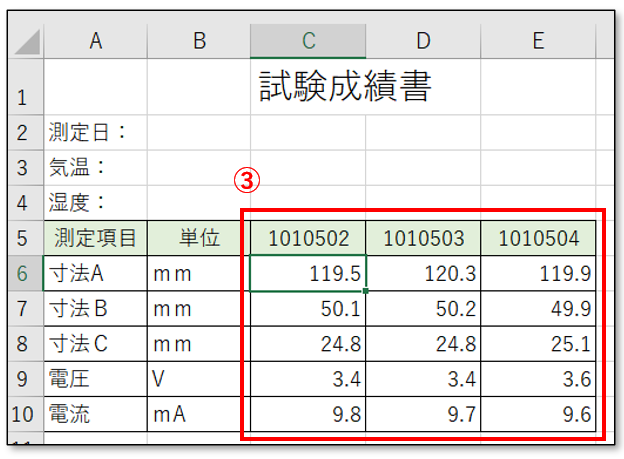Select column B header
The image size is (624, 459).
198,40
